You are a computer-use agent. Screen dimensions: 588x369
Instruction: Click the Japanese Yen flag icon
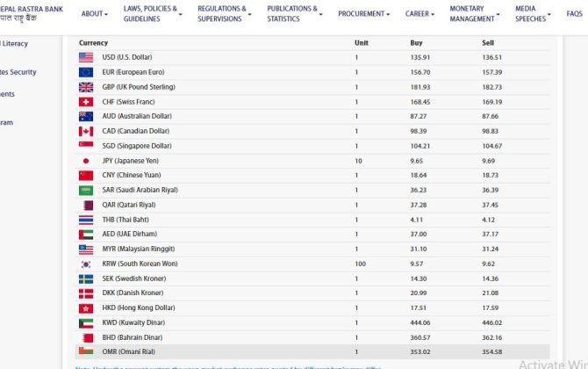(x=86, y=161)
